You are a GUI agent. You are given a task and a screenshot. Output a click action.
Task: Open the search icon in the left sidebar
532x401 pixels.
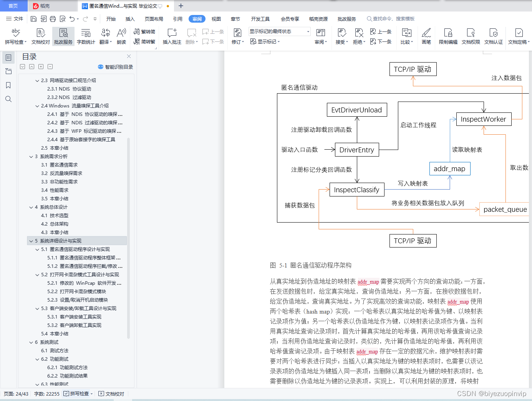click(x=8, y=99)
